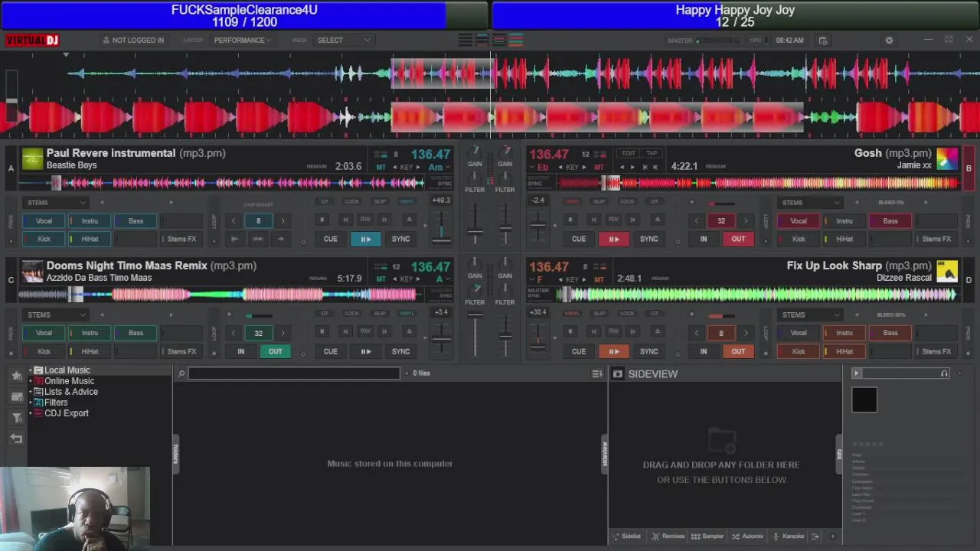Open STEMS dropdown on deck A
Viewport: 980px width, 551px height.
coord(55,203)
